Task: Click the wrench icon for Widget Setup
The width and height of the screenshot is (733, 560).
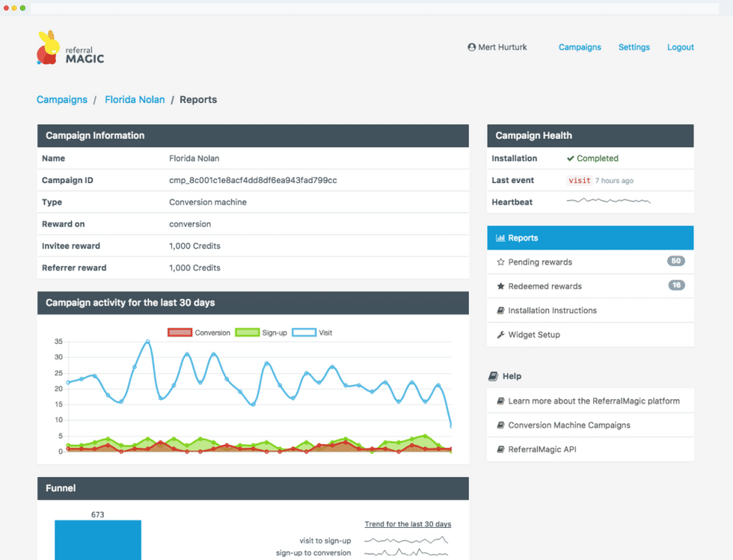Action: [x=501, y=335]
